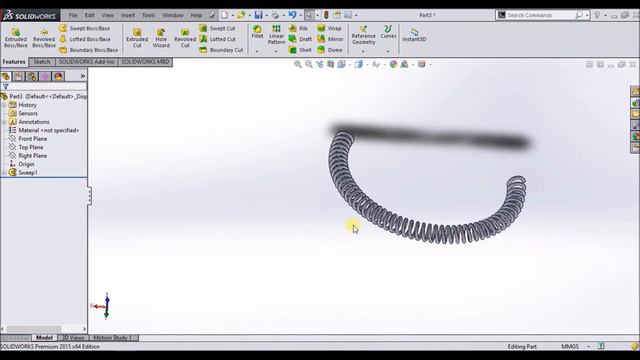Open the Edit menu
640x360 pixels.
click(90, 15)
